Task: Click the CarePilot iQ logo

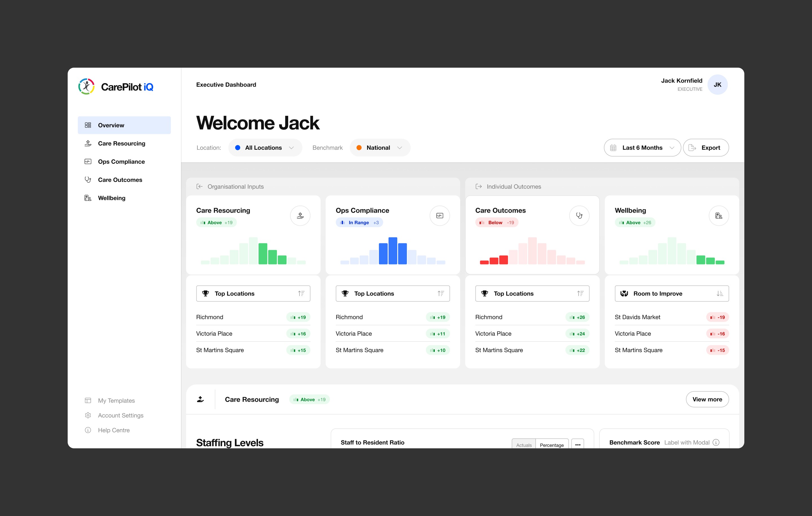Action: tap(116, 87)
